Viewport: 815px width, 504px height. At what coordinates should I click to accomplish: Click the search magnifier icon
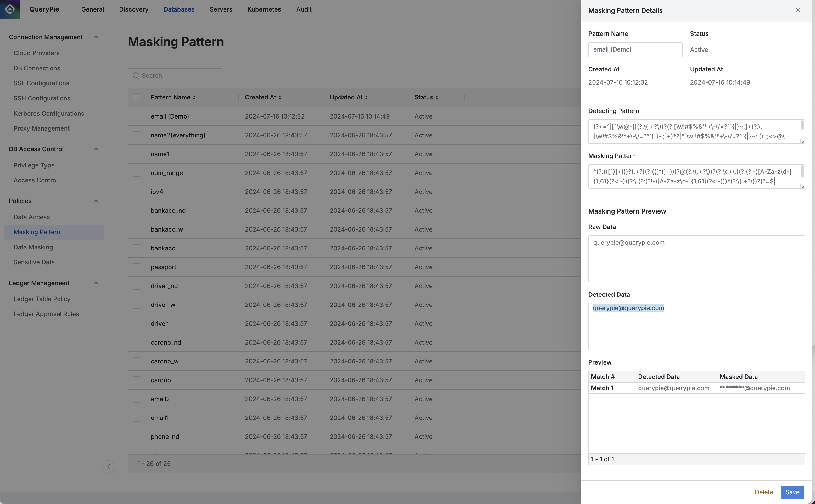136,76
